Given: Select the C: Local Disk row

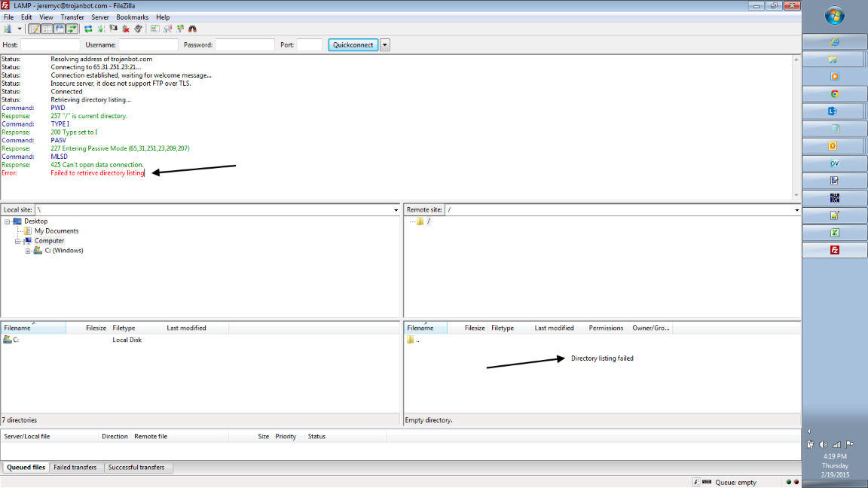Looking at the screenshot, I should 200,340.
